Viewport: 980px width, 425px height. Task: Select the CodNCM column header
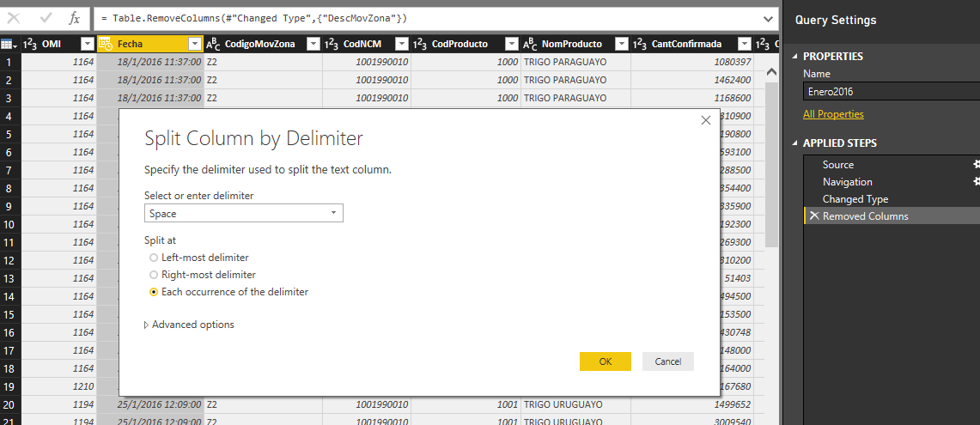coord(367,44)
